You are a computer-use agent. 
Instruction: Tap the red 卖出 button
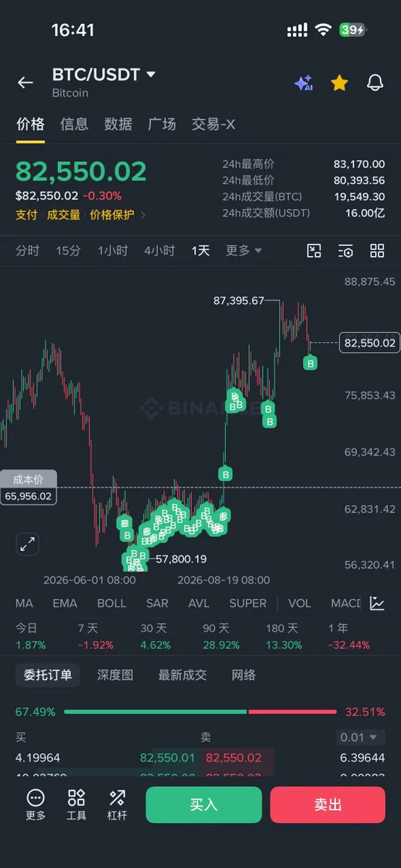coord(328,805)
